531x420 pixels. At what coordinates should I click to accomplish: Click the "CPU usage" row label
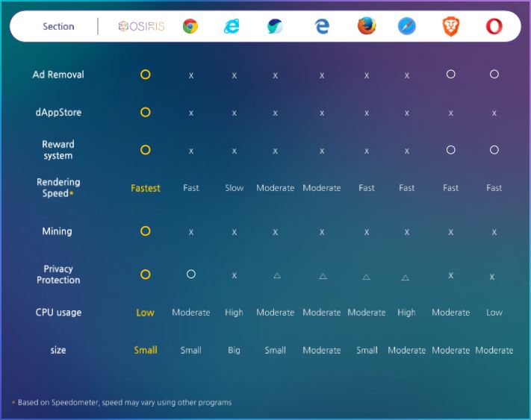(x=58, y=312)
